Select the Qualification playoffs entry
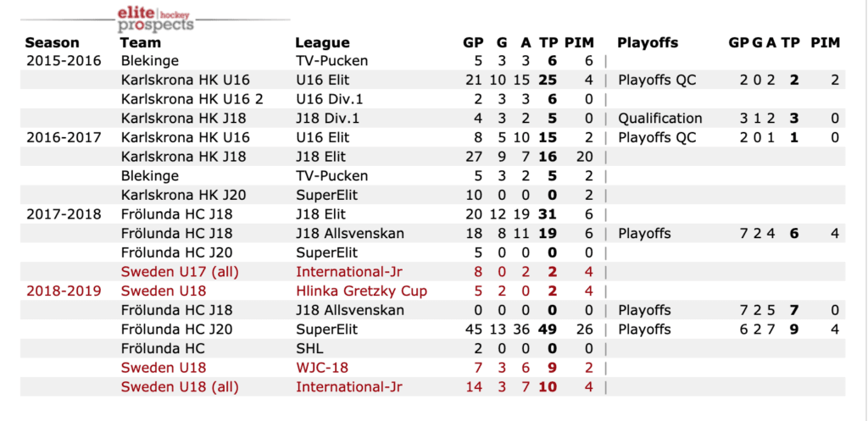Screen dimensions: 868x421 coord(659,119)
